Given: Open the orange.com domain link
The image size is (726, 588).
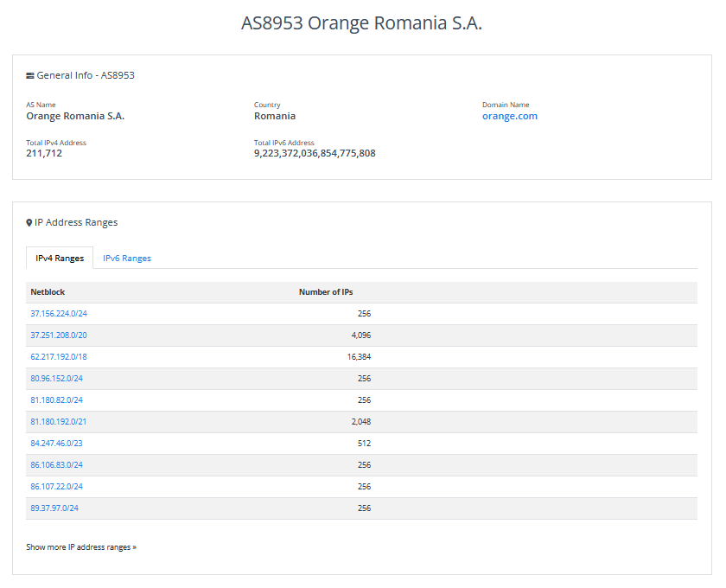Looking at the screenshot, I should pyautogui.click(x=510, y=116).
